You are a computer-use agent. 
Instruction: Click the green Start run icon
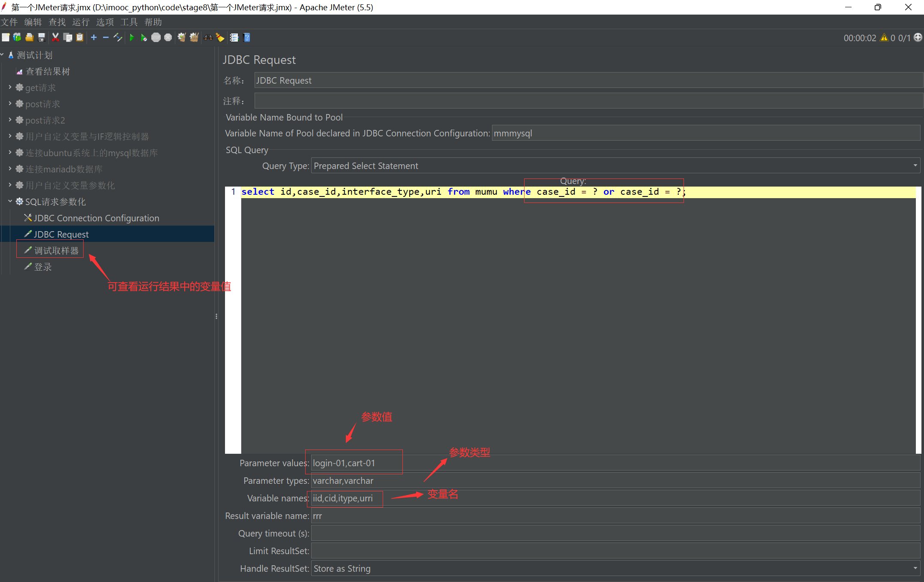tap(132, 38)
